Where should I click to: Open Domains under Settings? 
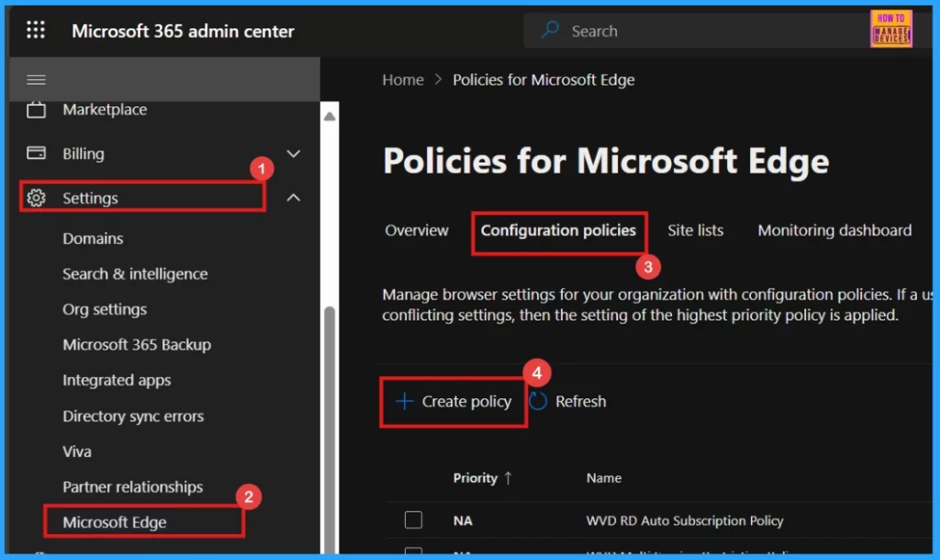pyautogui.click(x=93, y=239)
